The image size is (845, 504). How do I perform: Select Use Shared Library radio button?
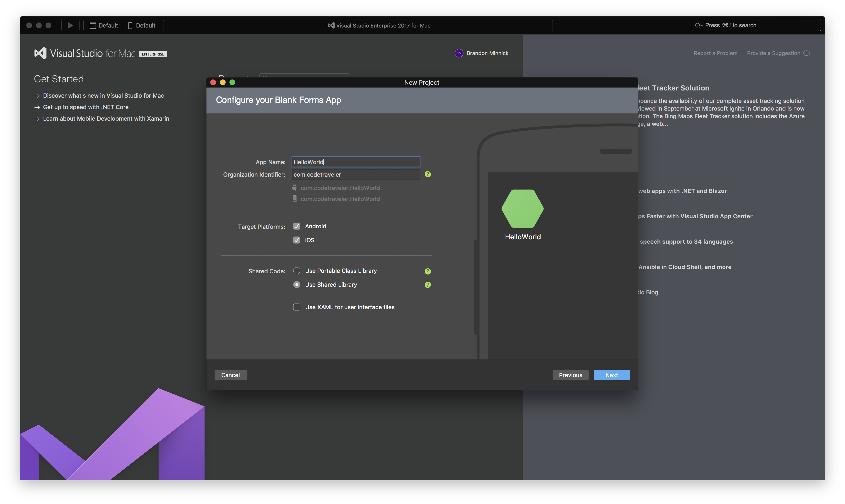coord(297,285)
